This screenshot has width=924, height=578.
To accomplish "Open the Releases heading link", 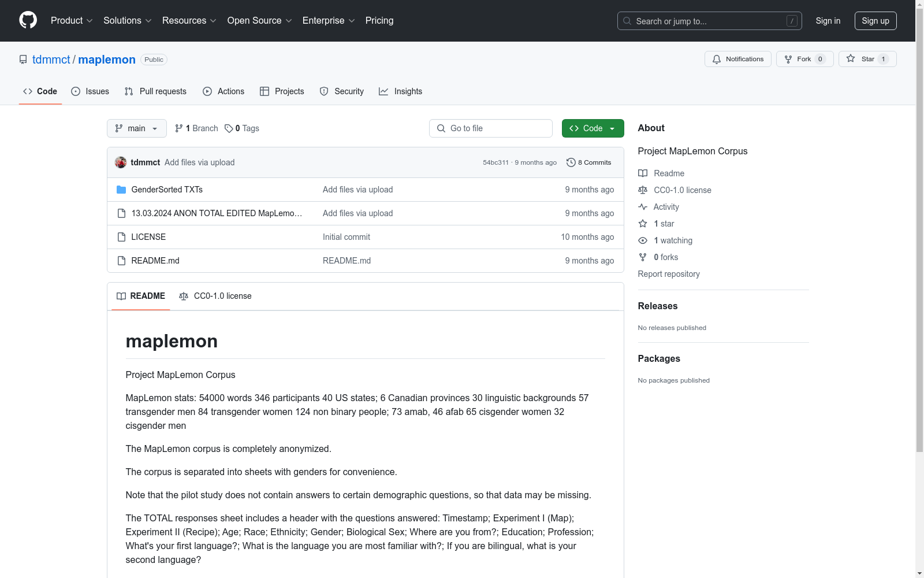I will [658, 306].
